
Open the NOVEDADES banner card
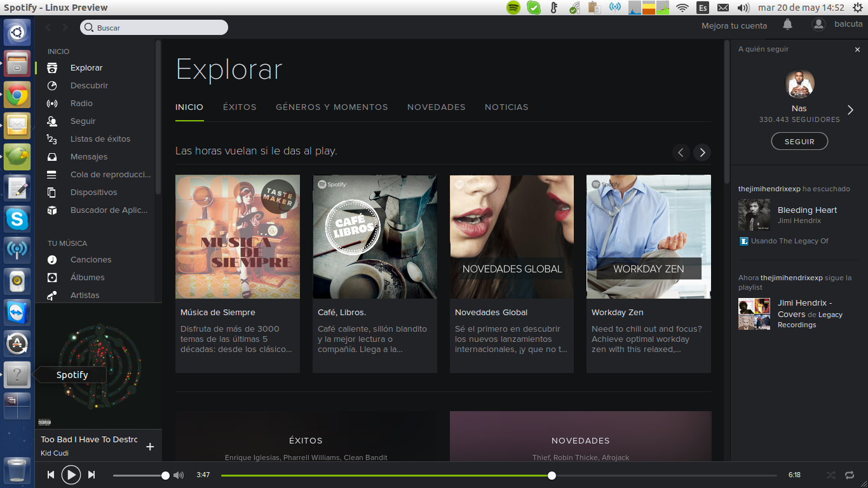580,437
